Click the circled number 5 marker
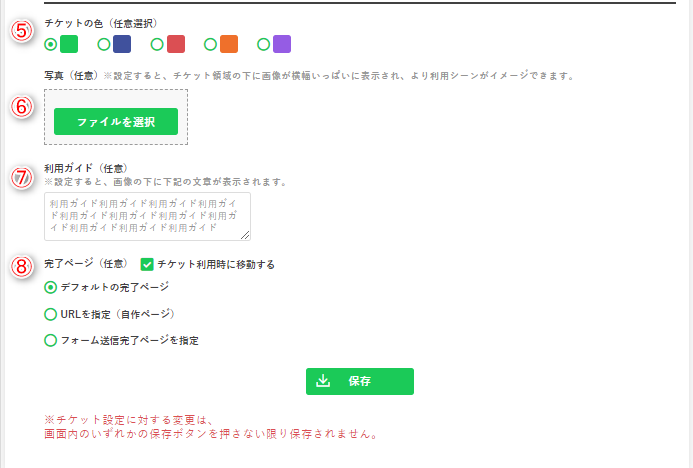 pos(23,32)
